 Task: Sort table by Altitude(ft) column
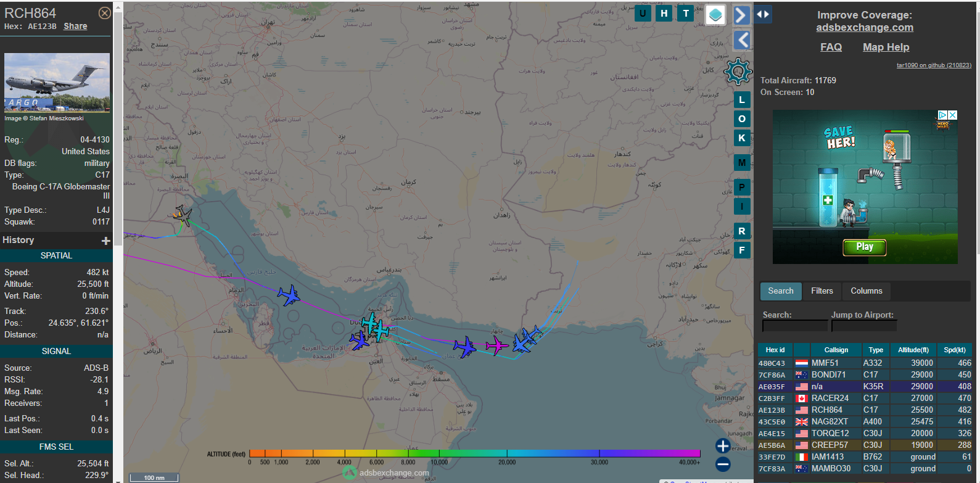913,350
